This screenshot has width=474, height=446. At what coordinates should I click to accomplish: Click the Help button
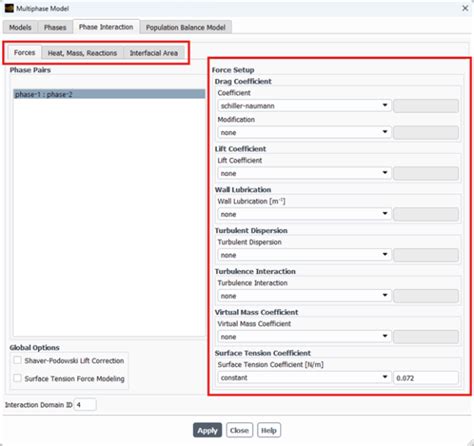[x=269, y=430]
